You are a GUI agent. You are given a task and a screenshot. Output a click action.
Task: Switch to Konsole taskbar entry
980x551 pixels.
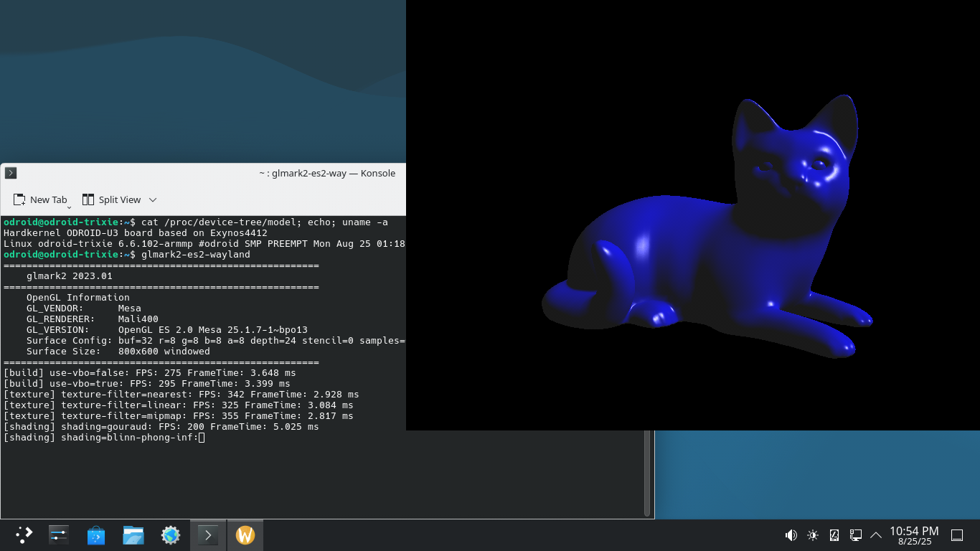tap(208, 534)
